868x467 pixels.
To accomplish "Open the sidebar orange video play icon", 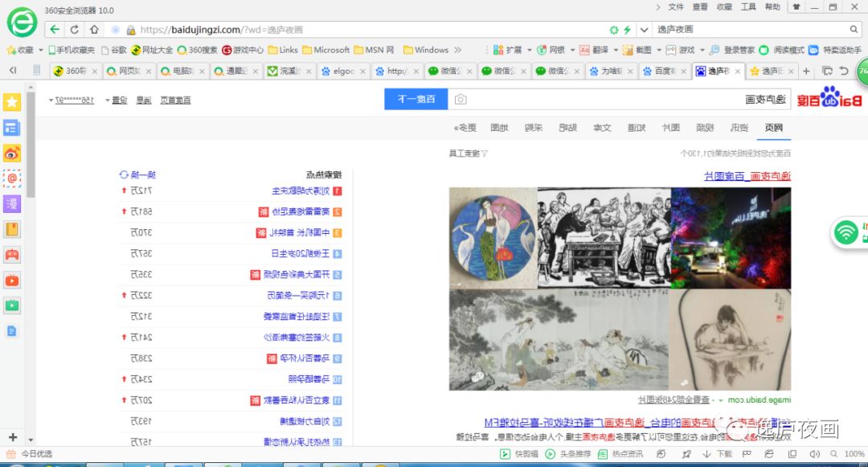I will click(11, 281).
